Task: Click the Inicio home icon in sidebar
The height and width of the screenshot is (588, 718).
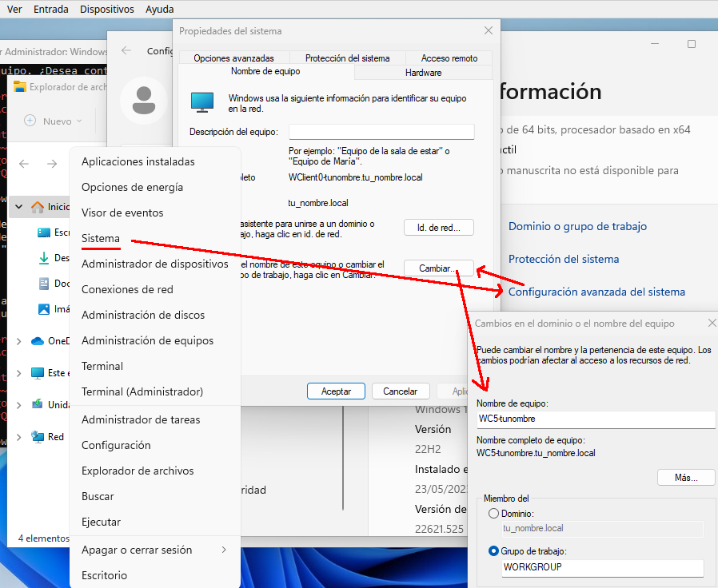Action: [x=38, y=207]
